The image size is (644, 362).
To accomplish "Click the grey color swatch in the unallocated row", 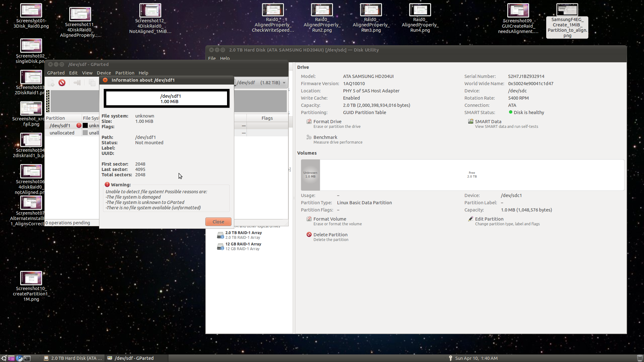I will coord(85,133).
